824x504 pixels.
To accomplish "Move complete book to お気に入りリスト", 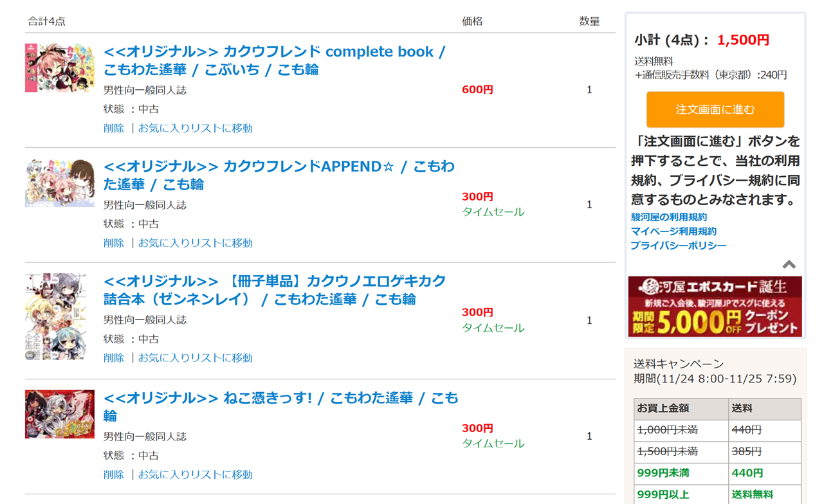I will point(195,128).
